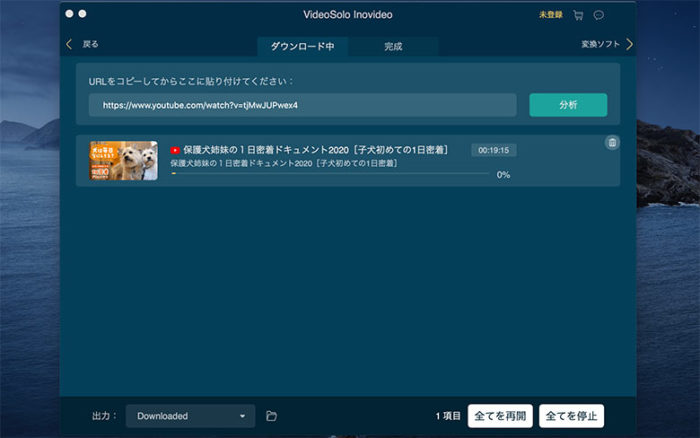Click 全てを停止 to stop all
This screenshot has height=438, width=700.
coord(571,416)
